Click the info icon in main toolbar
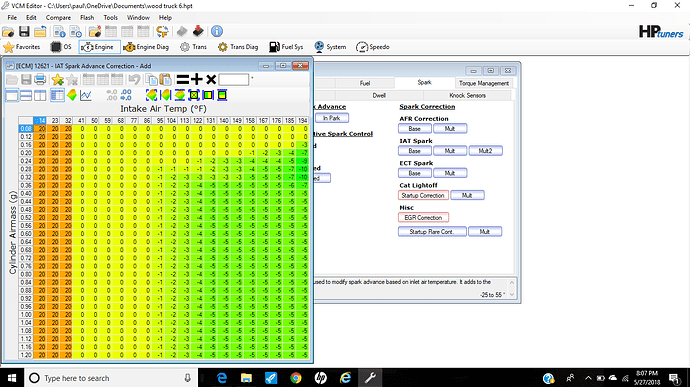 pos(217,31)
